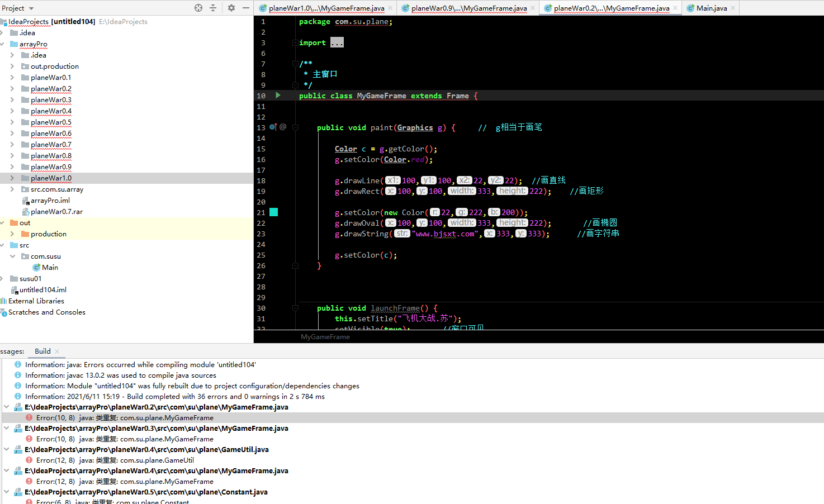The image size is (824, 504).
Task: Select the planeWar0.9 folder
Action: coord(51,167)
